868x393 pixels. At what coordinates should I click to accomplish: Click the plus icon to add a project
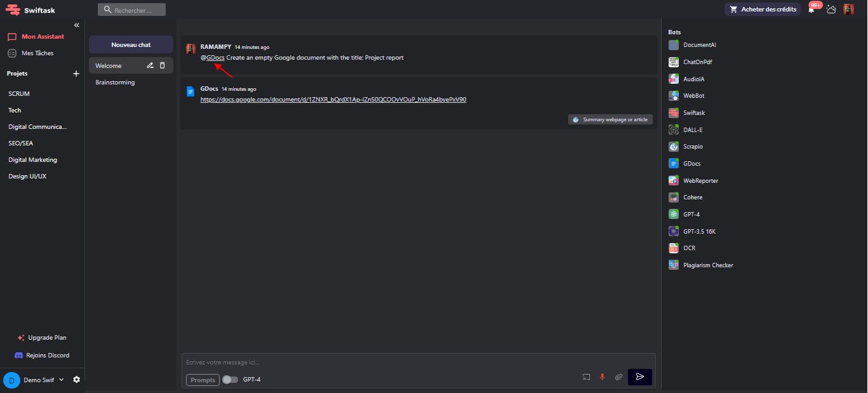[76, 74]
